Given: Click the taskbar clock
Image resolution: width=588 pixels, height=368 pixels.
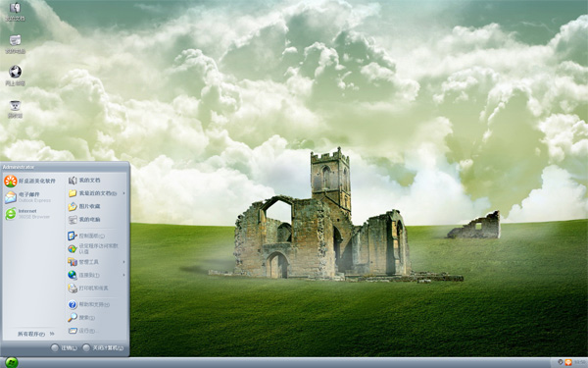Looking at the screenshot, I should pyautogui.click(x=581, y=362).
